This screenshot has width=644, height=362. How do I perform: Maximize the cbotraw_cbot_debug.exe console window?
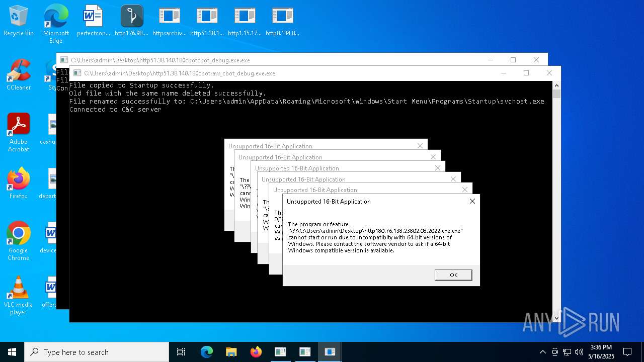pos(526,73)
